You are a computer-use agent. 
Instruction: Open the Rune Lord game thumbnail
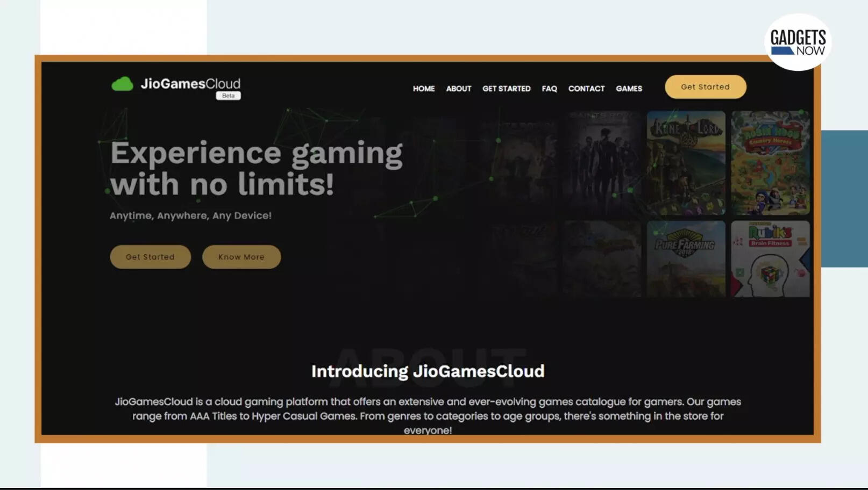(686, 162)
